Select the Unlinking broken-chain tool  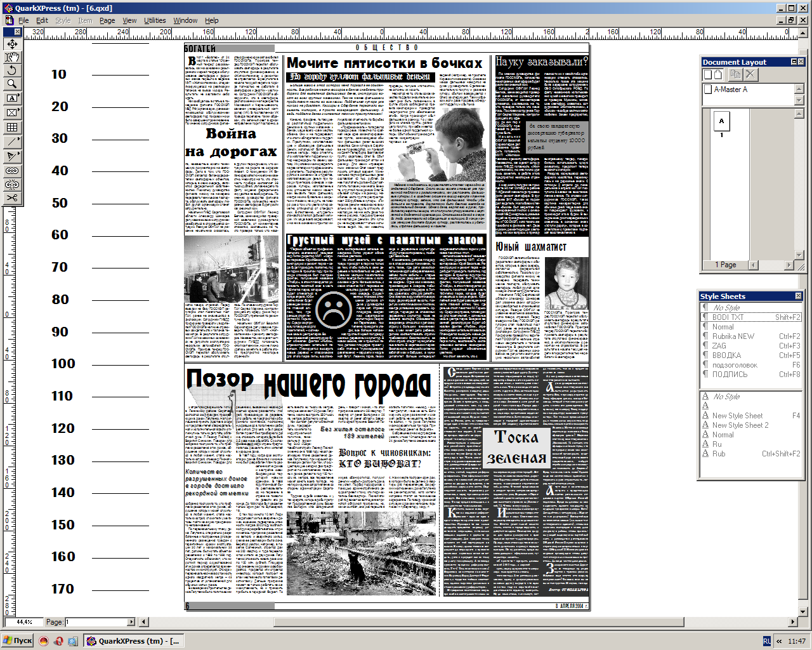click(12, 184)
